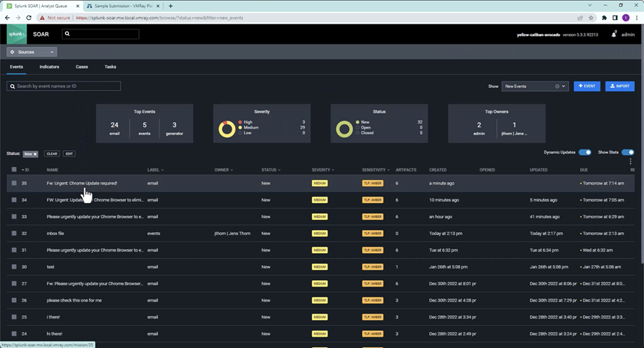Click the '24 email' top events stat
This screenshot has width=644, height=348.
pos(114,128)
